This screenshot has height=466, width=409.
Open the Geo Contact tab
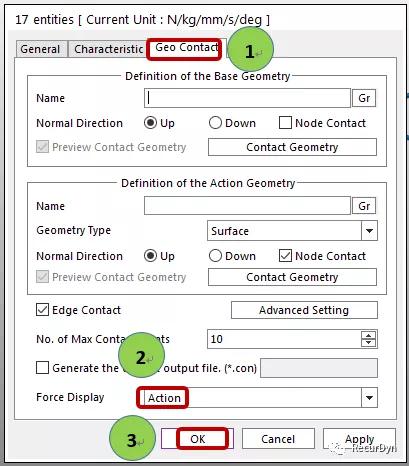187,48
